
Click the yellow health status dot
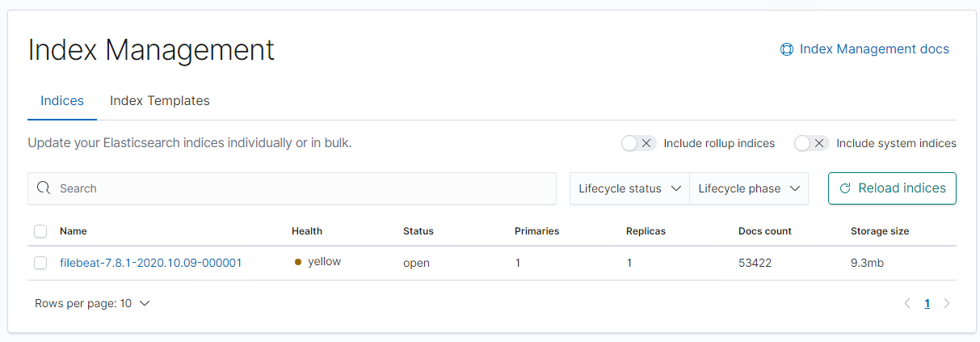tap(298, 262)
